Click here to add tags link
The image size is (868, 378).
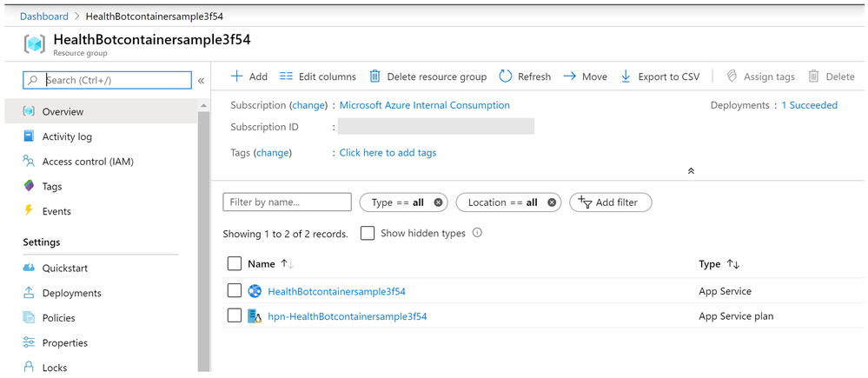coord(388,153)
